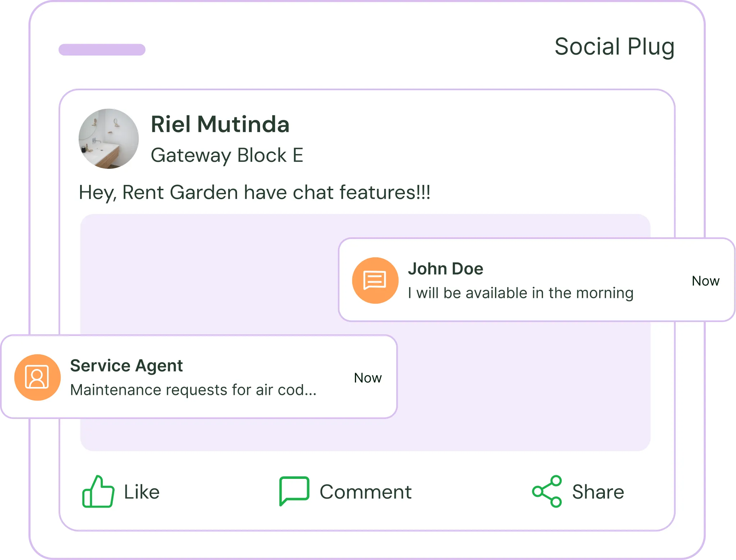Image resolution: width=736 pixels, height=560 pixels.
Task: Click the Comment label text
Action: (365, 492)
